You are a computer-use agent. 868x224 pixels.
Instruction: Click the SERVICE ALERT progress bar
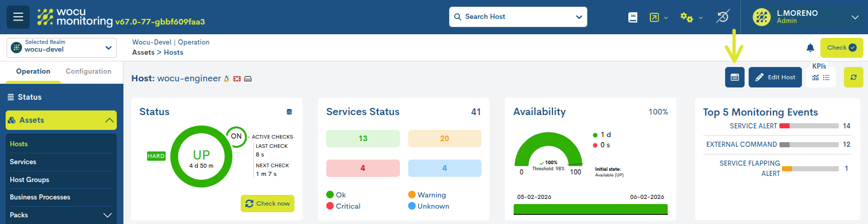click(x=809, y=126)
